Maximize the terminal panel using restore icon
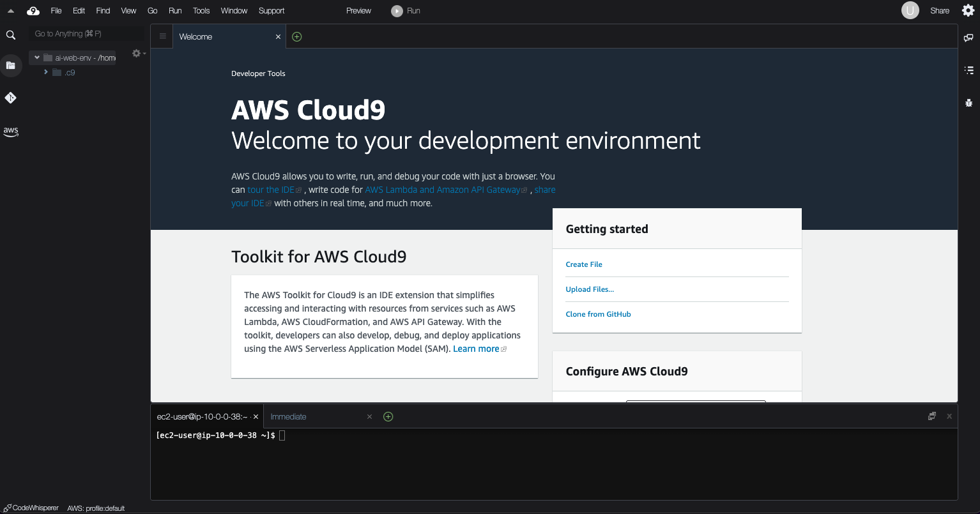 [932, 416]
